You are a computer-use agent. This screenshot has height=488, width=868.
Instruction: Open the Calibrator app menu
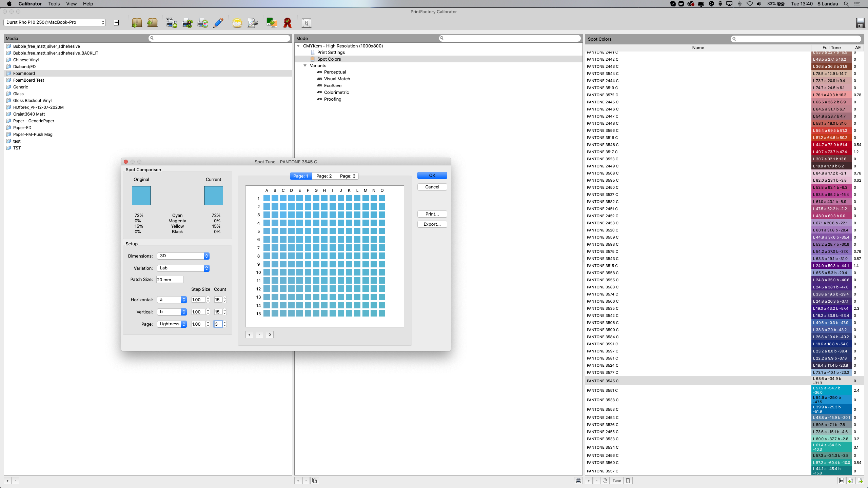pyautogui.click(x=30, y=4)
